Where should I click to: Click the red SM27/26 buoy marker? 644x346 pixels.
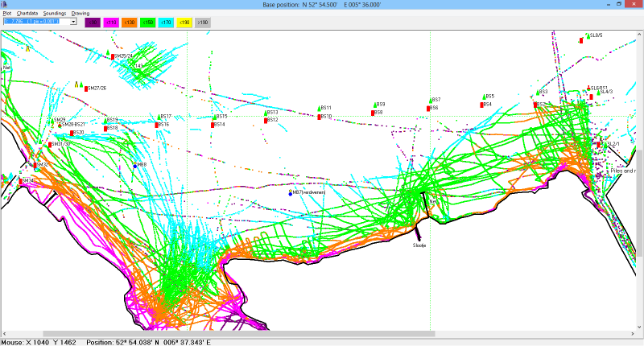86,89
